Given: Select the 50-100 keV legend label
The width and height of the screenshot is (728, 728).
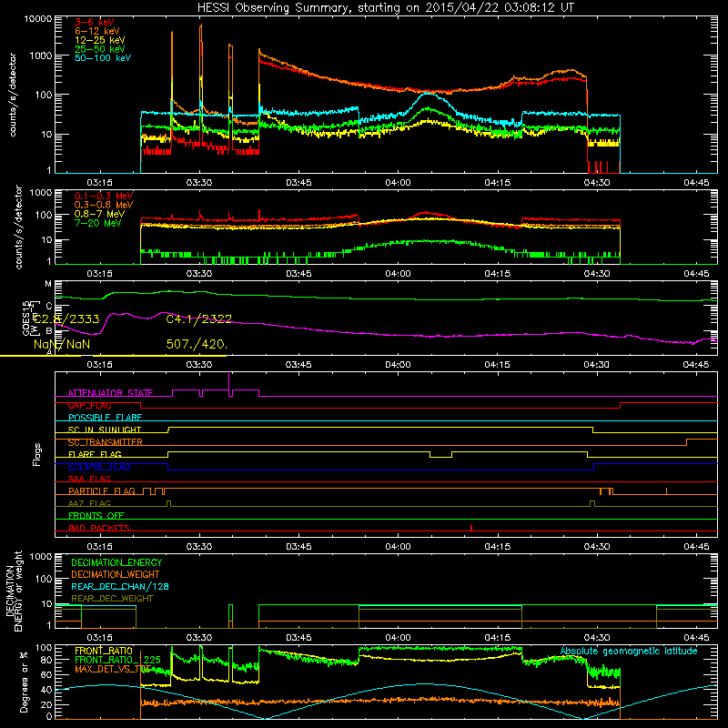Looking at the screenshot, I should [x=103, y=58].
